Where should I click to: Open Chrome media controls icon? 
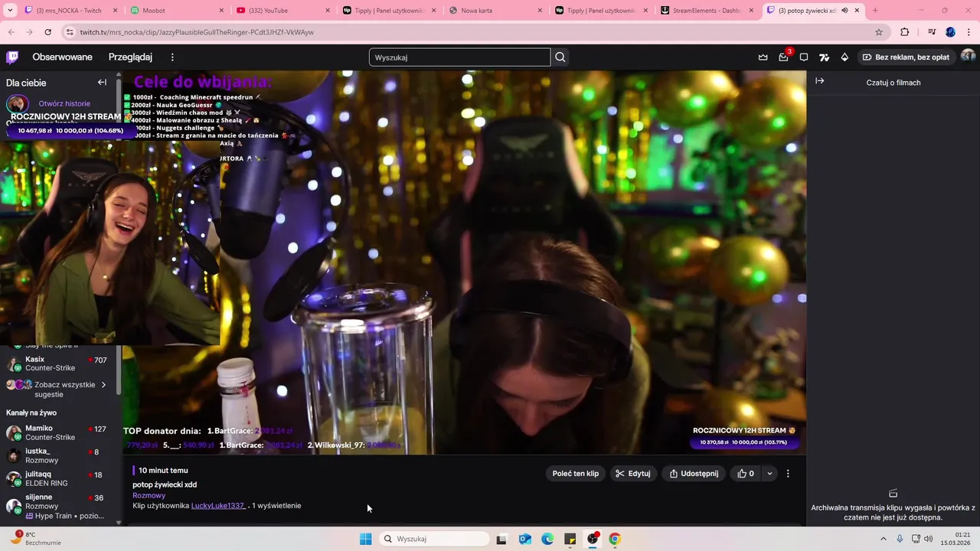932,32
